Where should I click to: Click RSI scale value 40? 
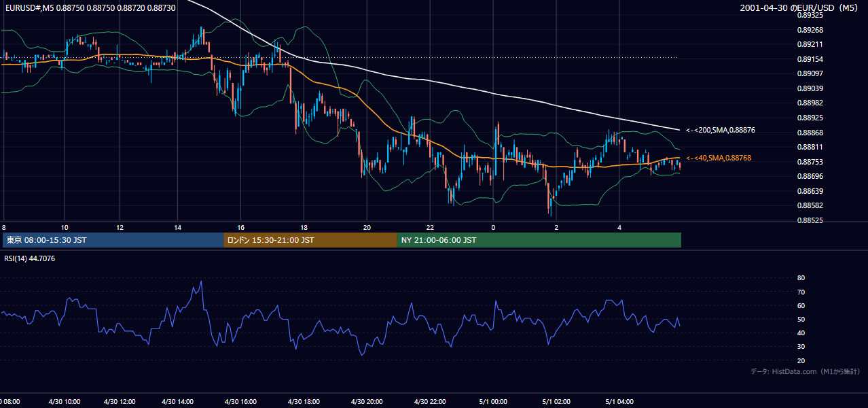(x=801, y=333)
